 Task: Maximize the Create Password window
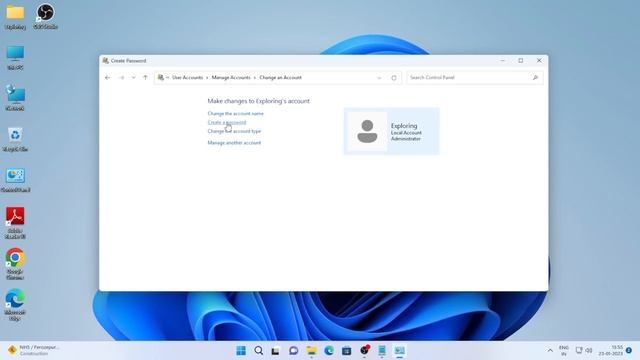(x=521, y=60)
